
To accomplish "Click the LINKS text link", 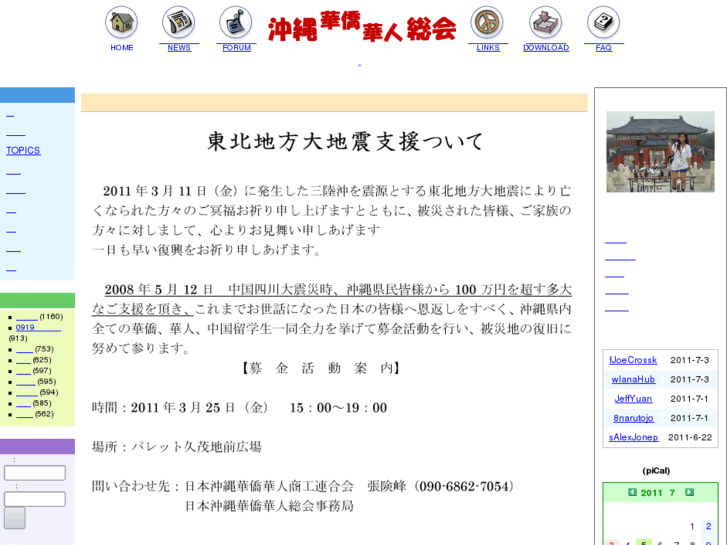I will (488, 48).
